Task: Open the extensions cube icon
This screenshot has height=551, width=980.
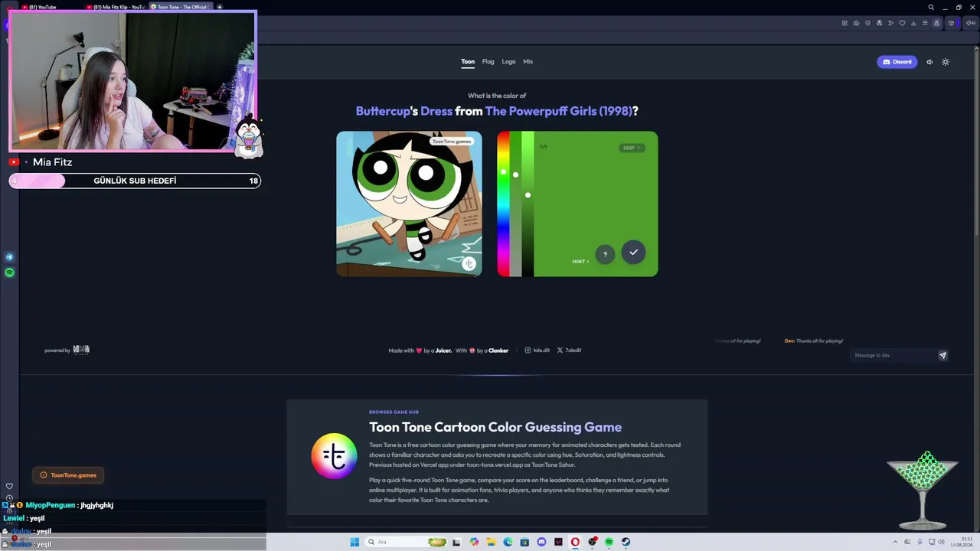Action: click(x=952, y=23)
